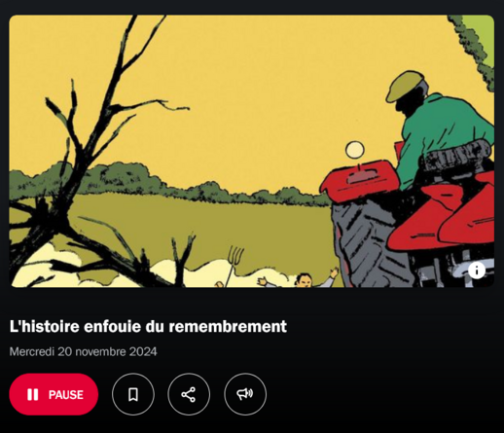This screenshot has width=504, height=433.
Task: Pause the podcast episode playback
Action: [x=54, y=394]
